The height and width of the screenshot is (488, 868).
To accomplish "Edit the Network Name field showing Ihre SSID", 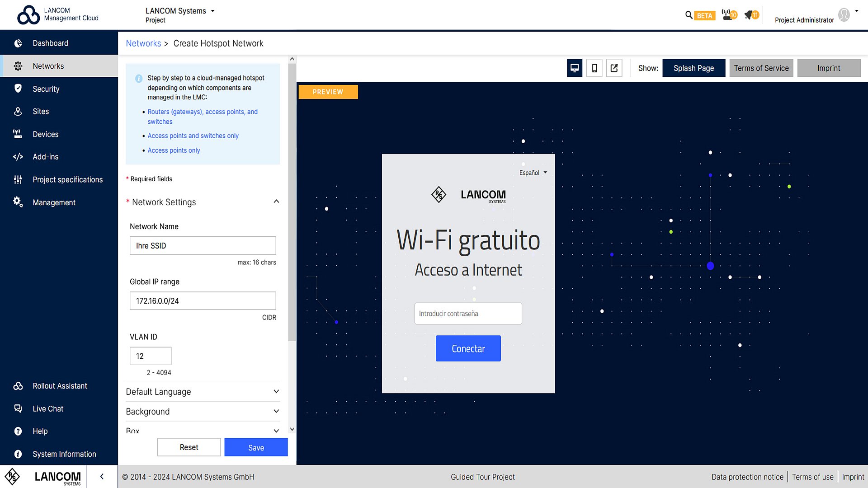I will [x=203, y=245].
